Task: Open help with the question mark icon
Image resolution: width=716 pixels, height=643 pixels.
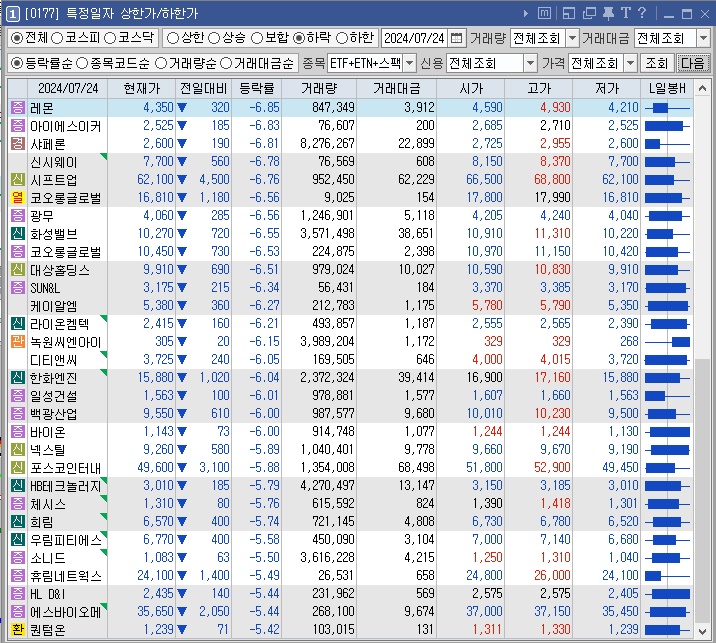Action: tap(642, 13)
